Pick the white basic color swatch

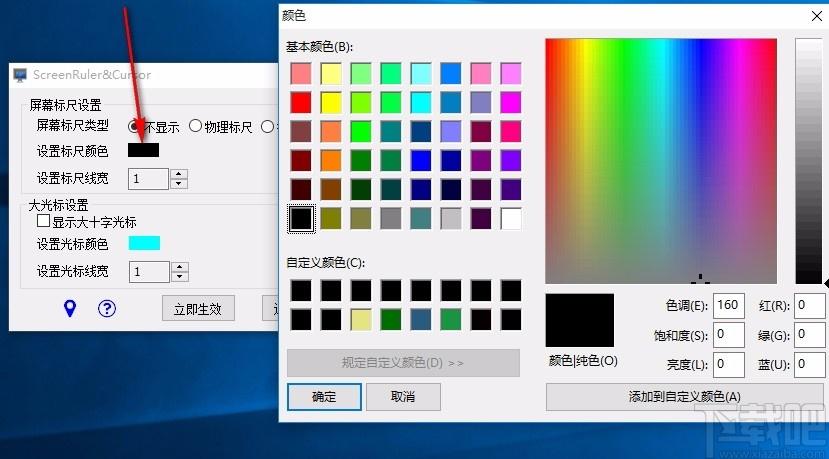(x=511, y=218)
